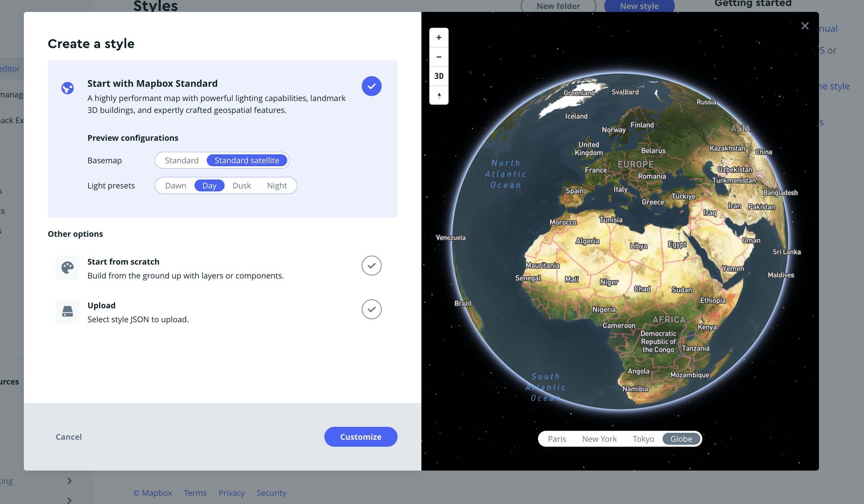Choose the Night light preset
The height and width of the screenshot is (504, 864).
coord(277,185)
